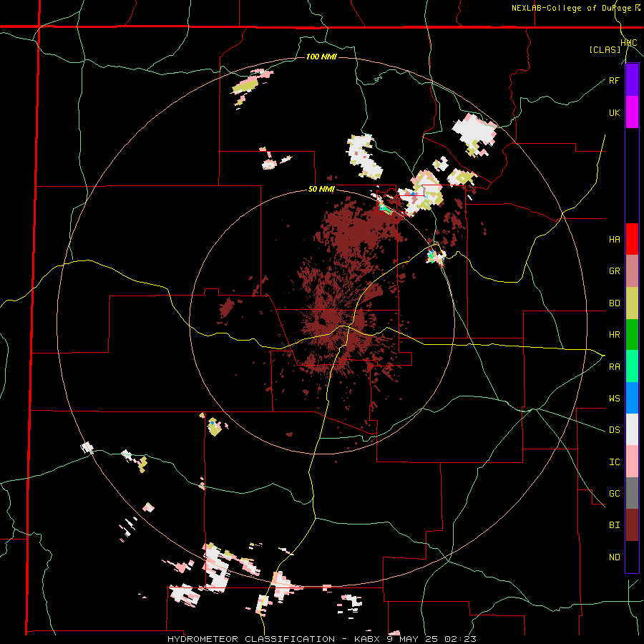Click the BD legend label
Image resolution: width=644 pixels, height=644 pixels.
coord(614,303)
